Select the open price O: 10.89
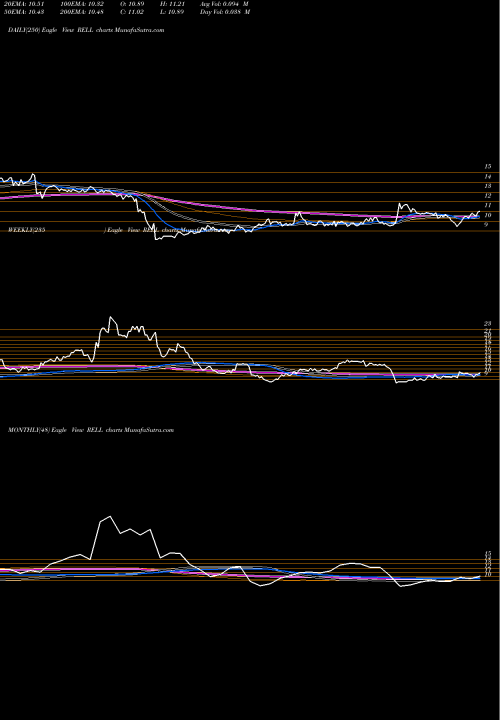Image resolution: width=500 pixels, height=720 pixels. [x=133, y=4]
